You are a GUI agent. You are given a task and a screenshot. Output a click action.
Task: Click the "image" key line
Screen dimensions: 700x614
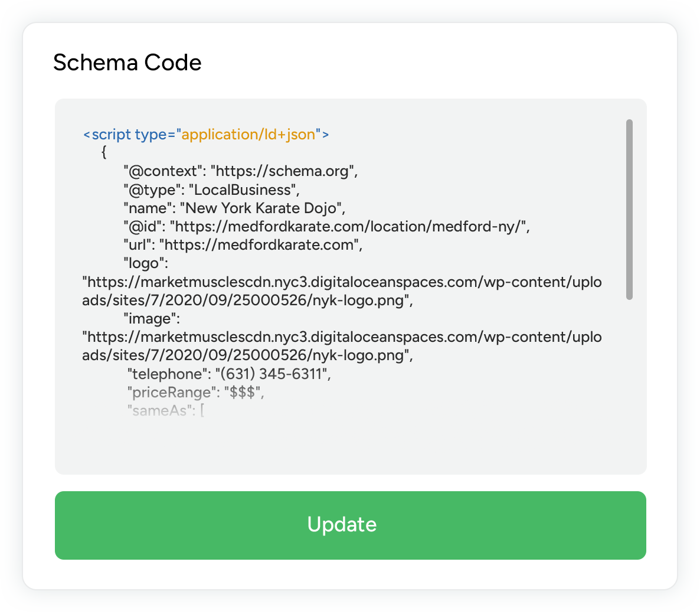151,319
